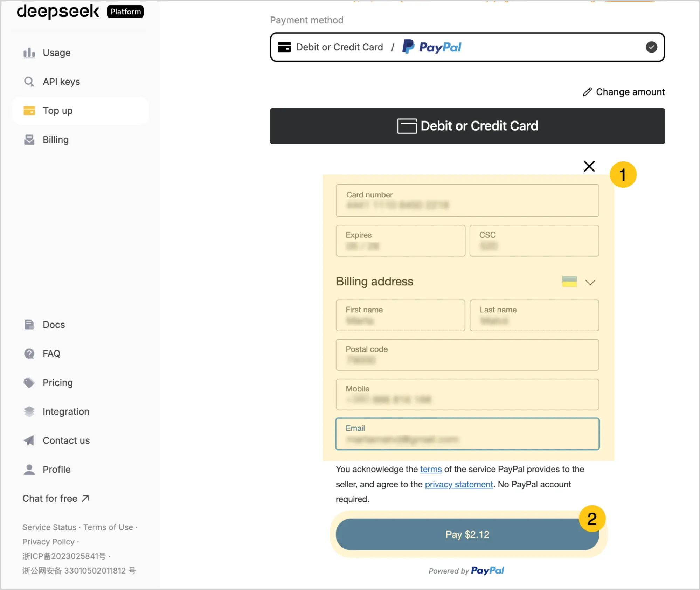This screenshot has width=700, height=590.
Task: Open the country flag selector
Action: 569,282
